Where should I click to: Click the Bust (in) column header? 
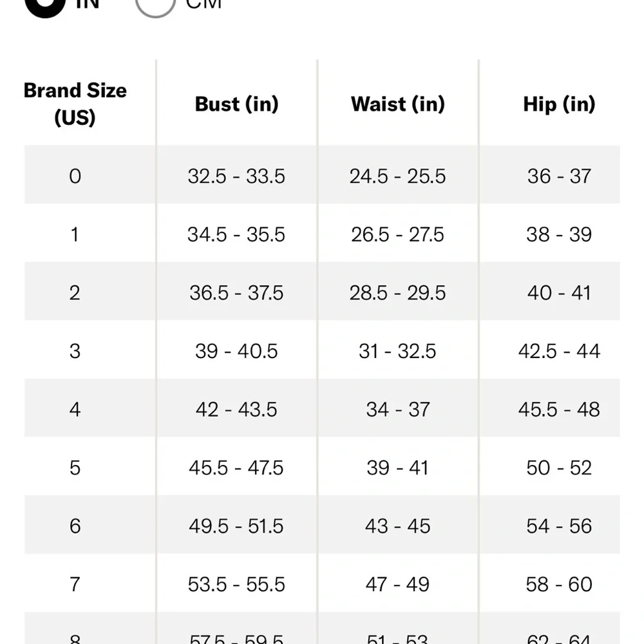(236, 104)
